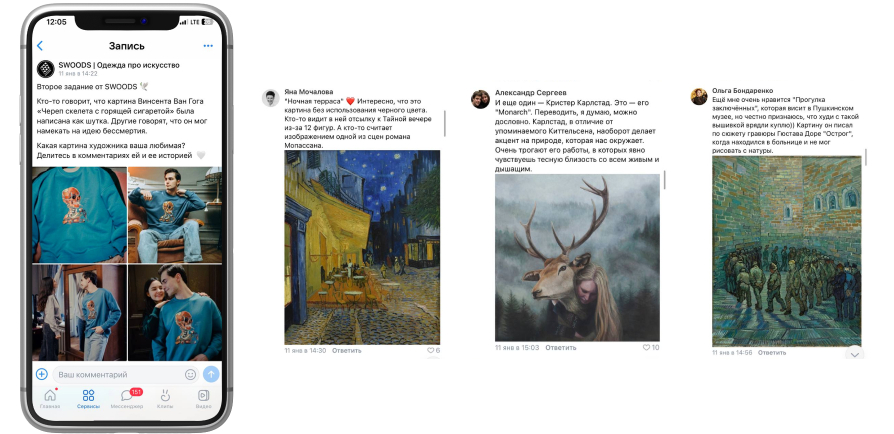Send comment with the blue arrow button
Screen dimensions: 894x434
tap(211, 374)
